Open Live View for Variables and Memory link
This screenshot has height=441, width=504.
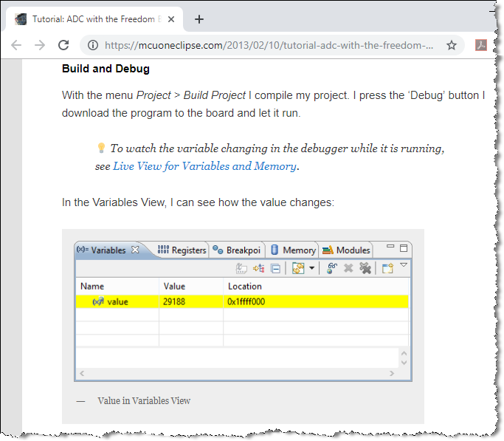click(204, 166)
